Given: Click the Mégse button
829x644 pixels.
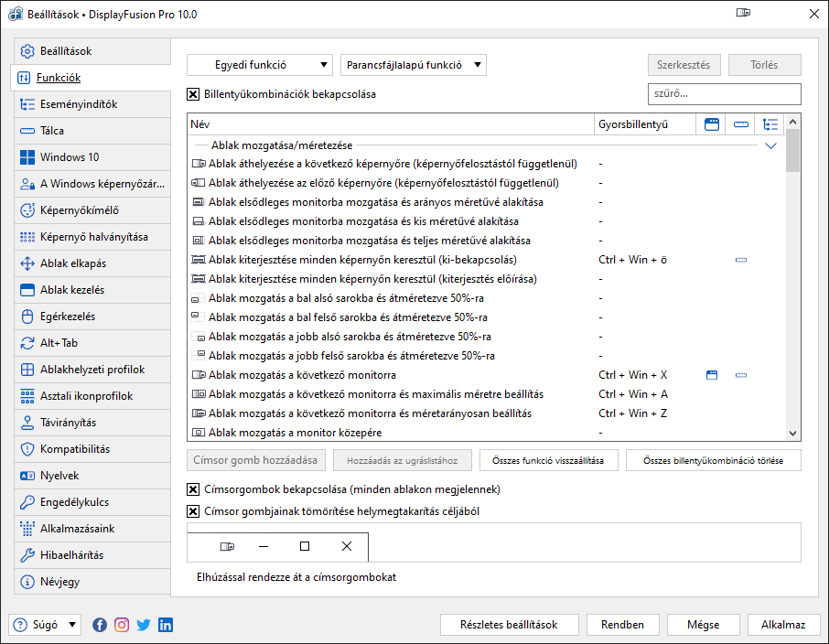Looking at the screenshot, I should pyautogui.click(x=703, y=625).
